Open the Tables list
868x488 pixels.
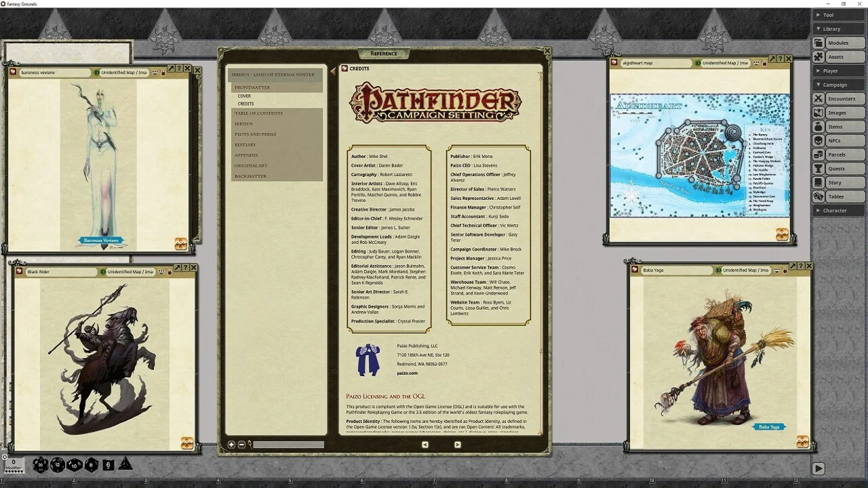838,197
